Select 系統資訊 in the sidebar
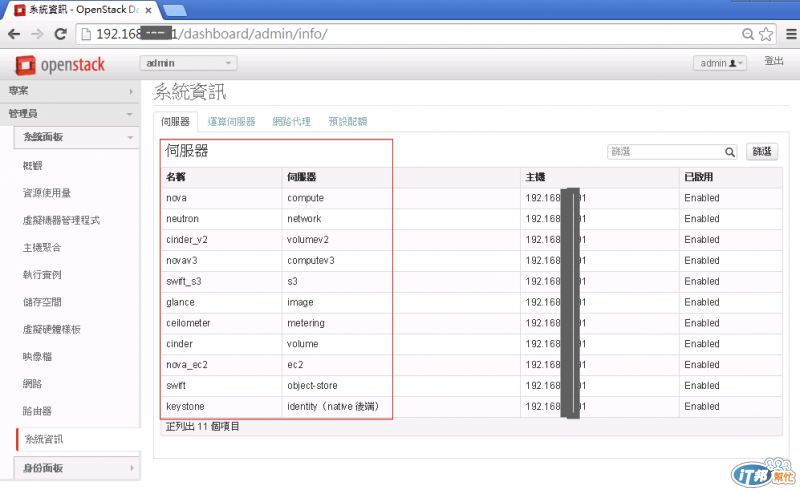Viewport: 800px width, 494px height. tap(78, 439)
